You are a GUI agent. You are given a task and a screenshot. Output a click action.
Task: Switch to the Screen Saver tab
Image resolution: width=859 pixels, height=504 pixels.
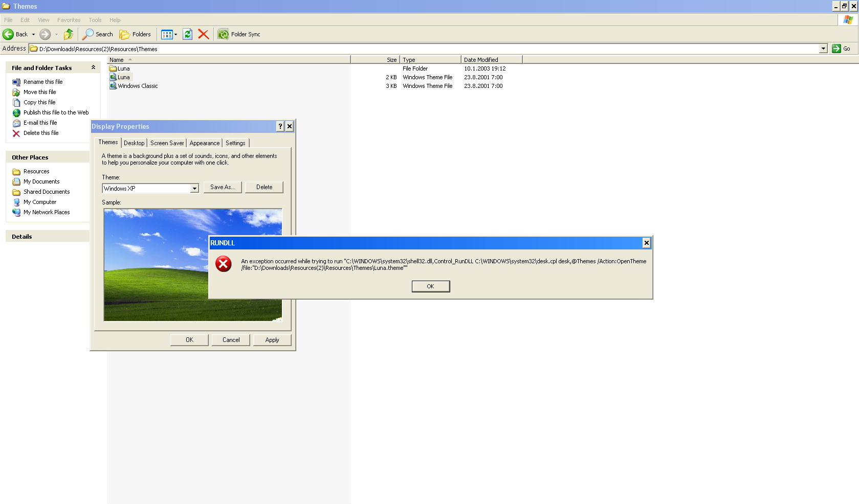click(x=167, y=143)
